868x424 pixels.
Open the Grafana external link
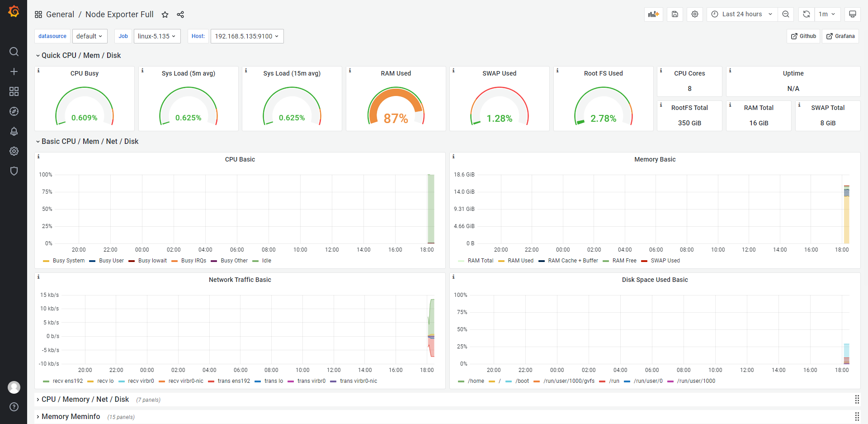[840, 36]
